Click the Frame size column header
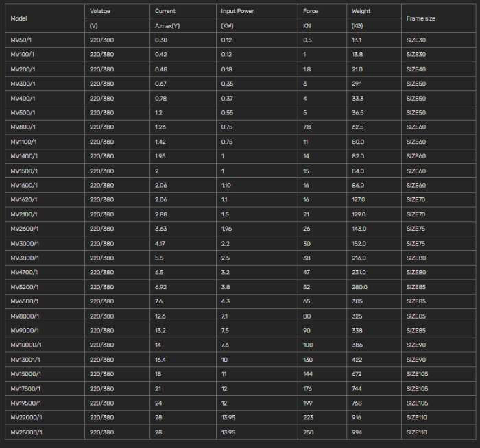 [x=420, y=18]
